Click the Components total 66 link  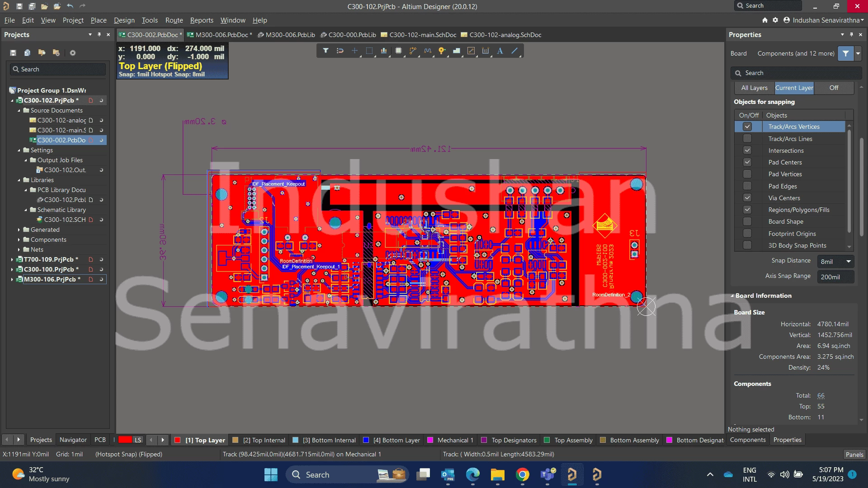coord(821,396)
